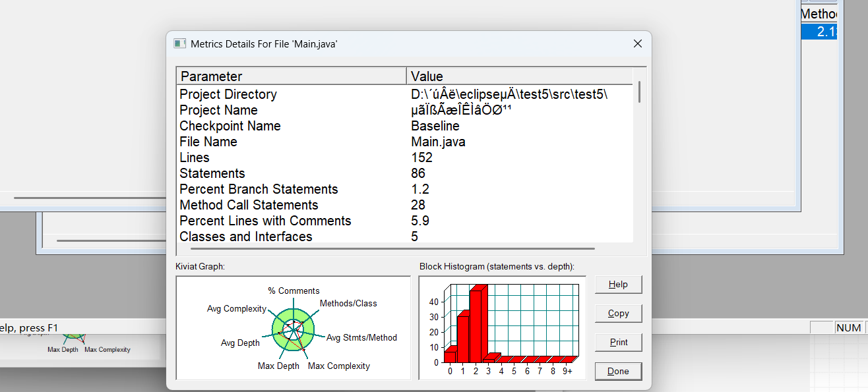
Task: Close the dialog with the Done button
Action: click(x=618, y=372)
